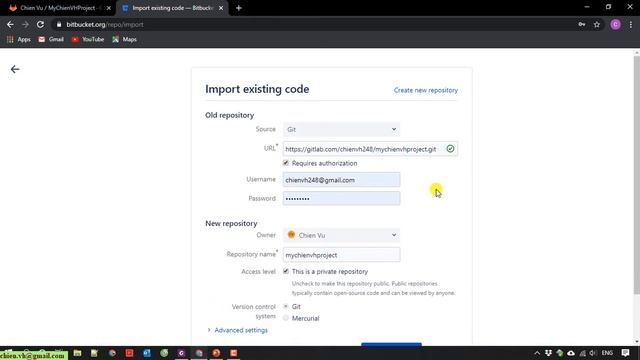Click the Chrome taskbar icon
Viewport: 640px width, 360px height.
point(199,353)
